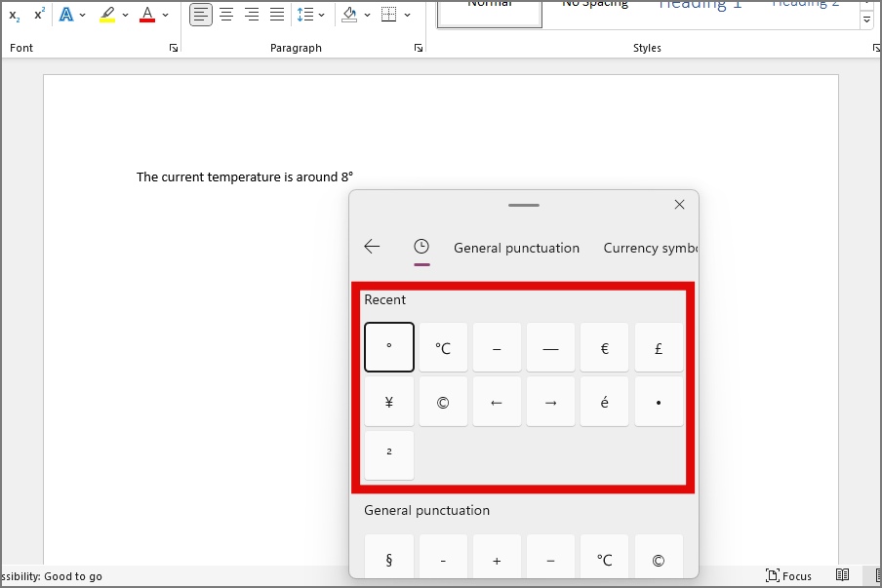
Task: Insert hyphen symbol after section sign
Action: coord(443,557)
